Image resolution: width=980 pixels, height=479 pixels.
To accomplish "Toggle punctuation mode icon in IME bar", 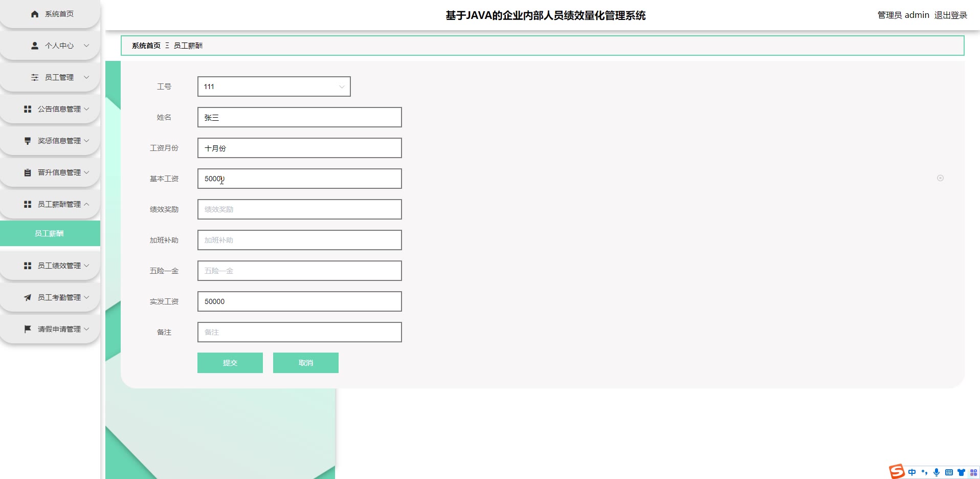I will [924, 472].
